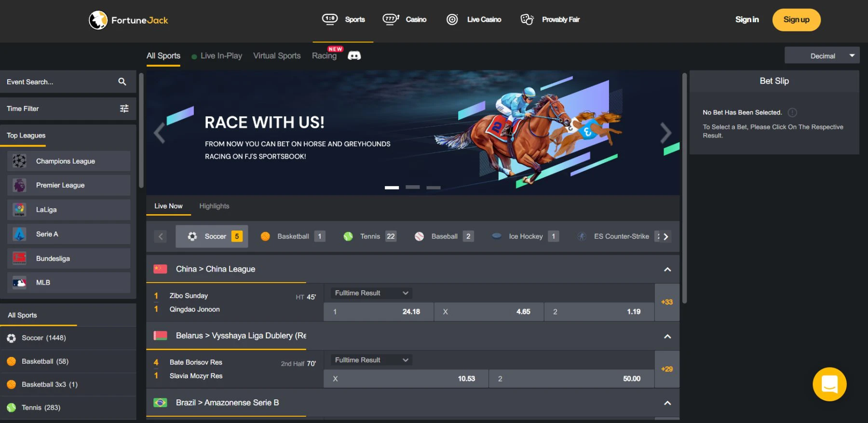Show previous banner slide

click(x=160, y=133)
